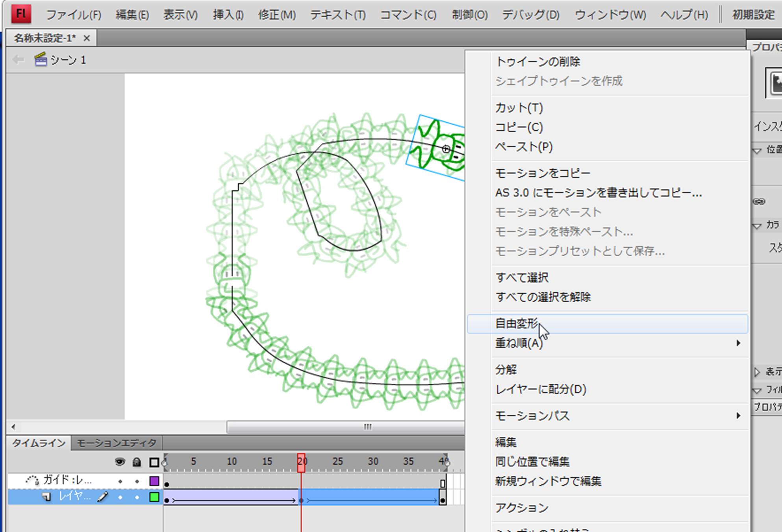Toggle visibility dot on the selected layer
The width and height of the screenshot is (782, 532).
point(120,497)
